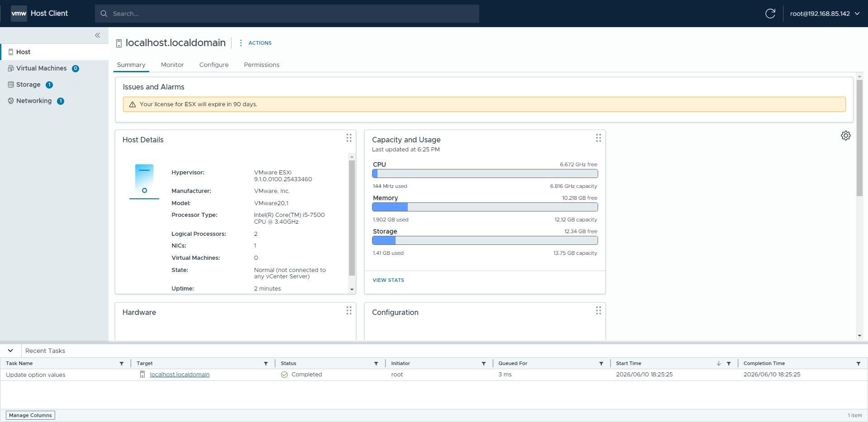Image resolution: width=868 pixels, height=422 pixels.
Task: Click the Networking sidebar icon
Action: pyautogui.click(x=11, y=101)
